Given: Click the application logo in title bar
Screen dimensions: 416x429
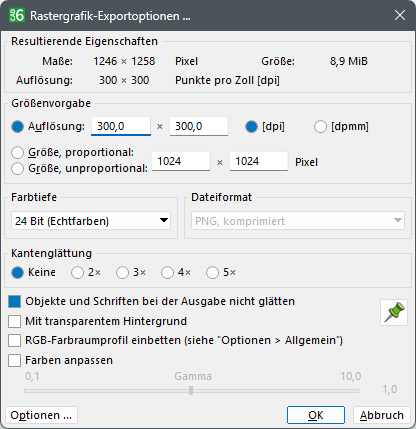Looking at the screenshot, I should coord(17,15).
